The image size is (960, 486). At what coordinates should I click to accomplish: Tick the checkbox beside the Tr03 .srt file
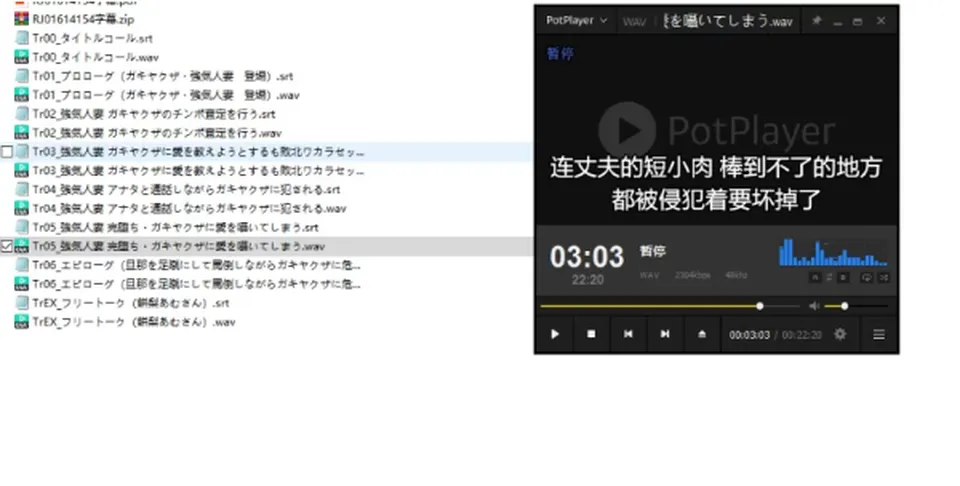point(7,152)
